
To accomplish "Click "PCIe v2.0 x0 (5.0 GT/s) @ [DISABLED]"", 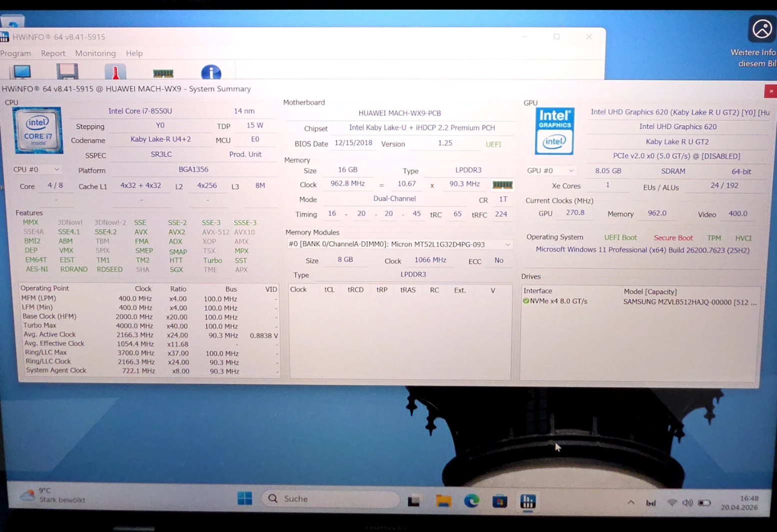I will (x=677, y=156).
